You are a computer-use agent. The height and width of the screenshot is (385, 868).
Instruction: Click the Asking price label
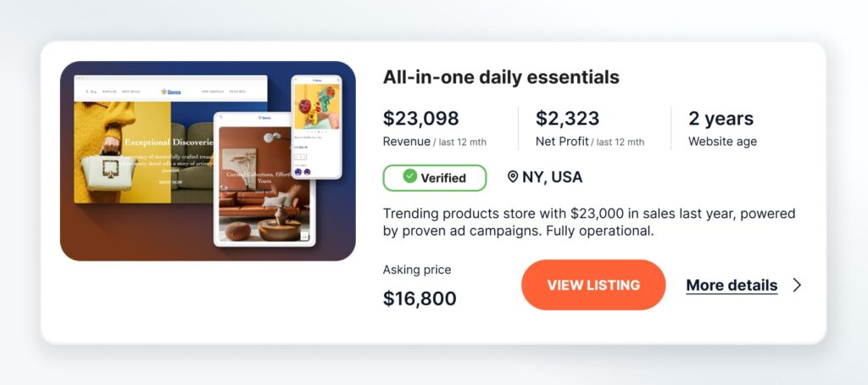417,270
